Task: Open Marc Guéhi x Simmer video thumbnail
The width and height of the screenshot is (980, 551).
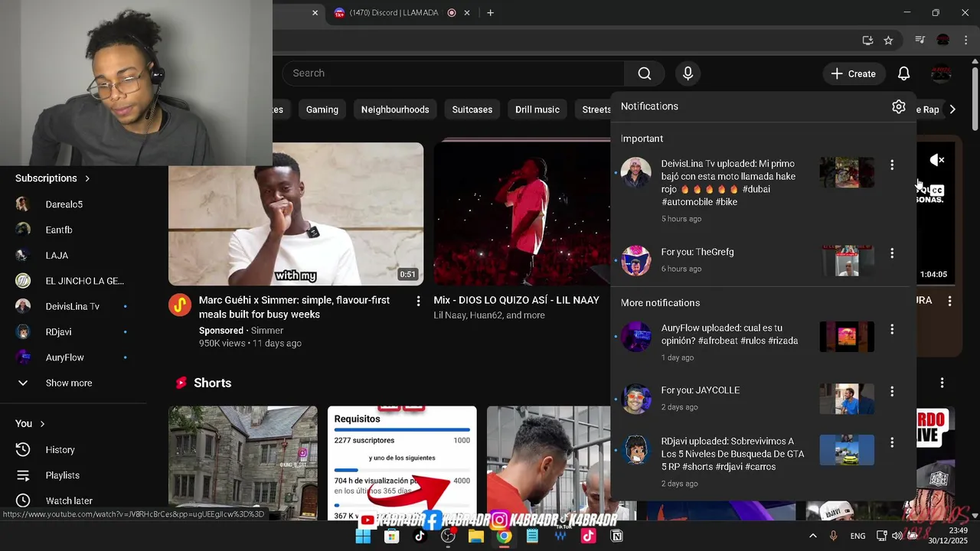Action: [296, 214]
